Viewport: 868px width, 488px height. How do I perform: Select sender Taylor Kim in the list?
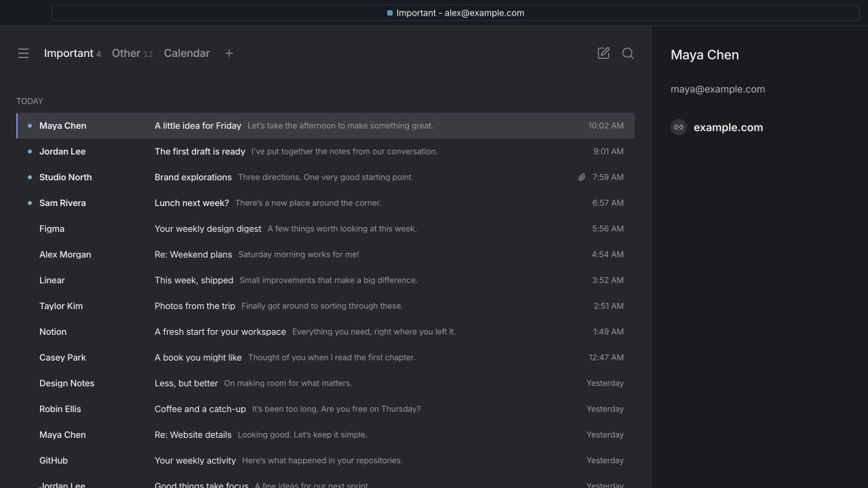point(61,306)
